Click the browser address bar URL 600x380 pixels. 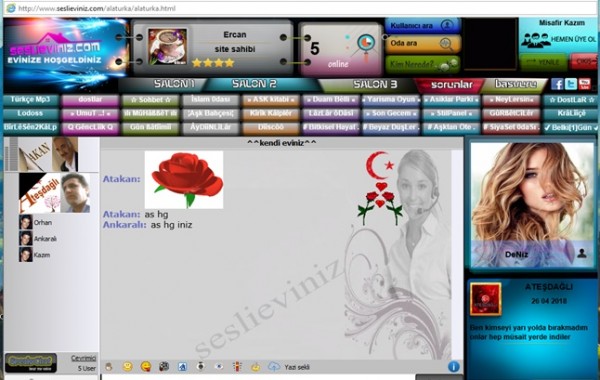pyautogui.click(x=97, y=8)
